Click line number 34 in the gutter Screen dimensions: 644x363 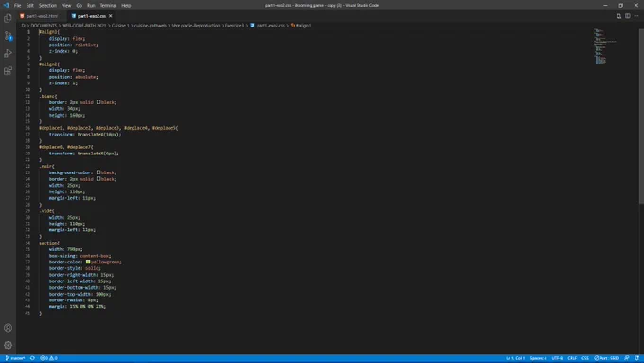[x=27, y=243]
